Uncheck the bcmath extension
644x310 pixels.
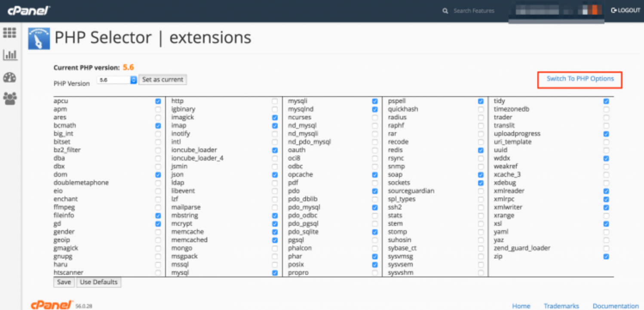(x=158, y=126)
